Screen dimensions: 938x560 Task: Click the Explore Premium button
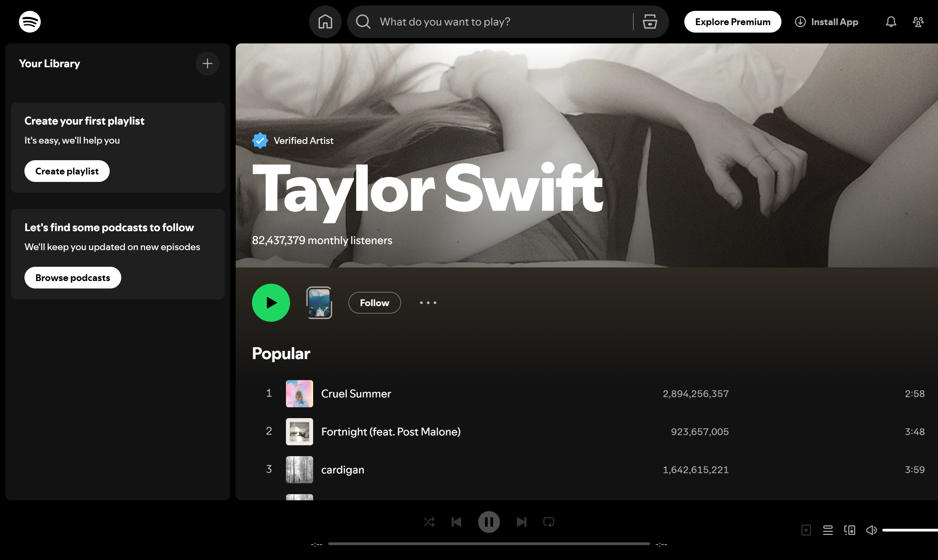coord(732,21)
